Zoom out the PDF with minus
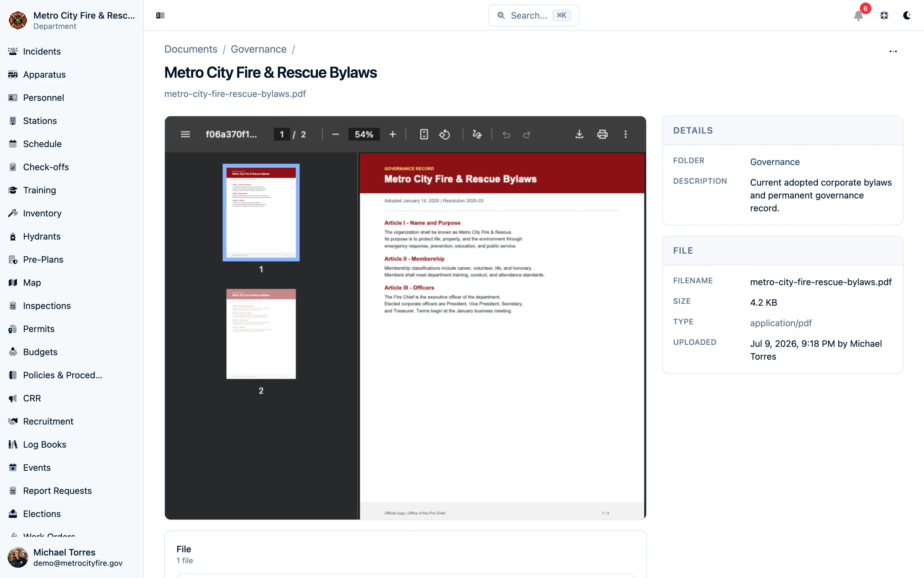This screenshot has height=578, width=924. (x=335, y=134)
